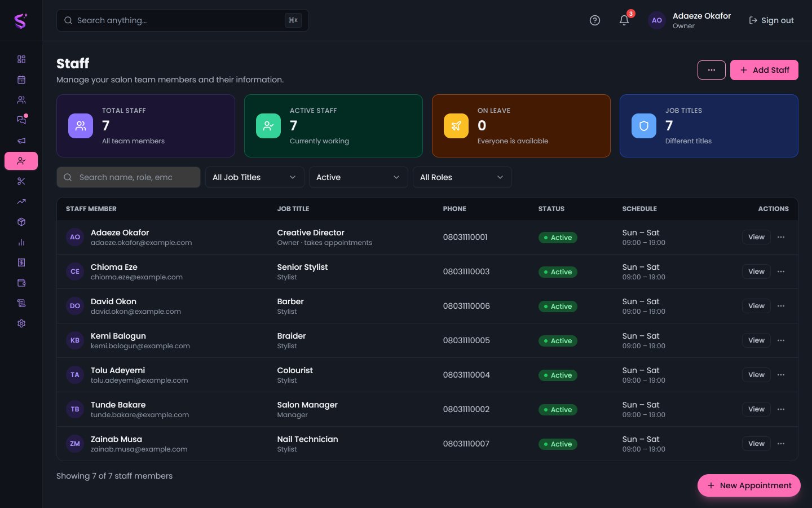Click the Staff Member column header
Image resolution: width=812 pixels, height=508 pixels.
point(91,209)
